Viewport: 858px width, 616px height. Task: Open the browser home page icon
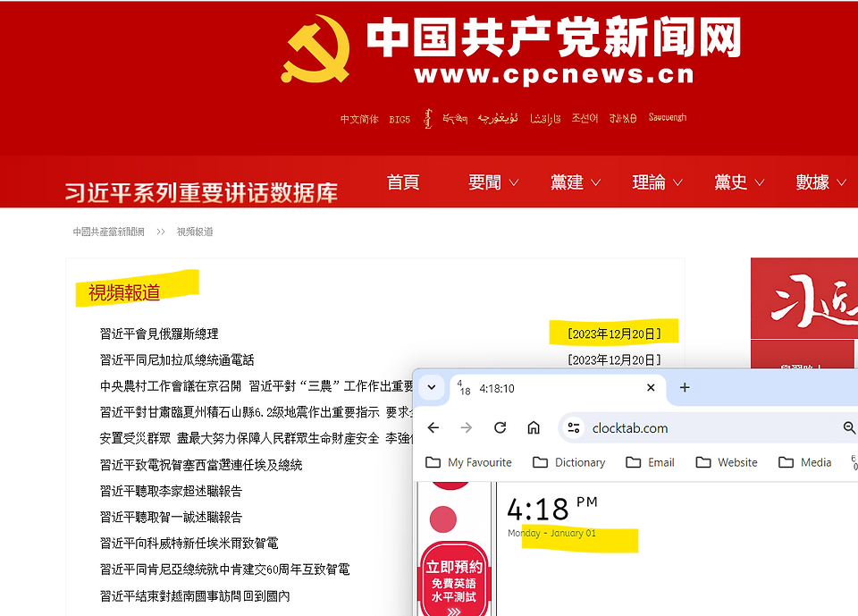point(534,427)
